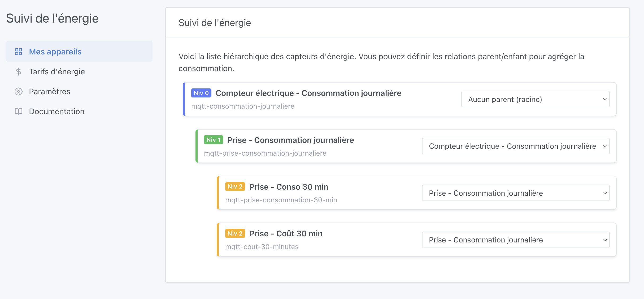
Task: Click the dollar icon for Tarifs d'énergie
Action: click(19, 71)
